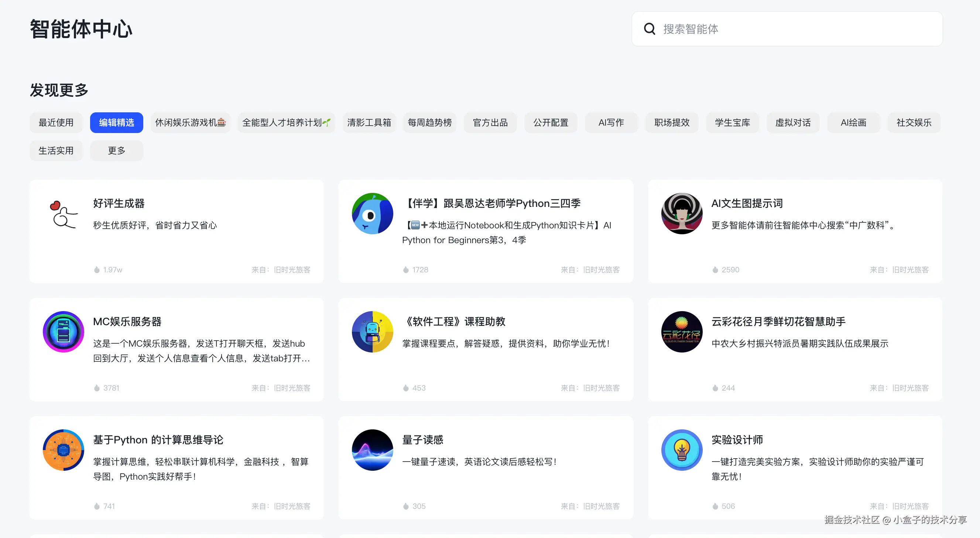
Task: Click the 基于Python计算思维导论 chip avatar
Action: click(63, 450)
